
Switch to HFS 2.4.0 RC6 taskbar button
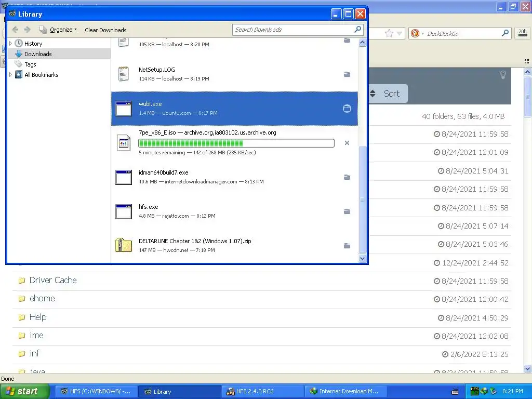pos(262,392)
